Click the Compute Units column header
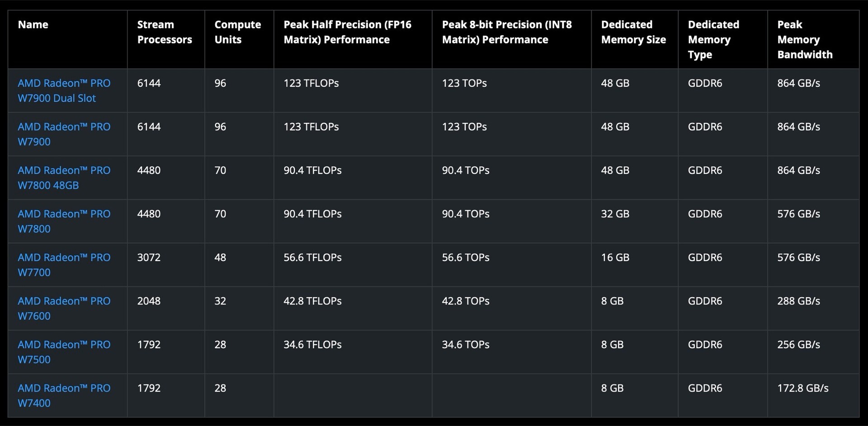The height and width of the screenshot is (426, 868). (237, 32)
